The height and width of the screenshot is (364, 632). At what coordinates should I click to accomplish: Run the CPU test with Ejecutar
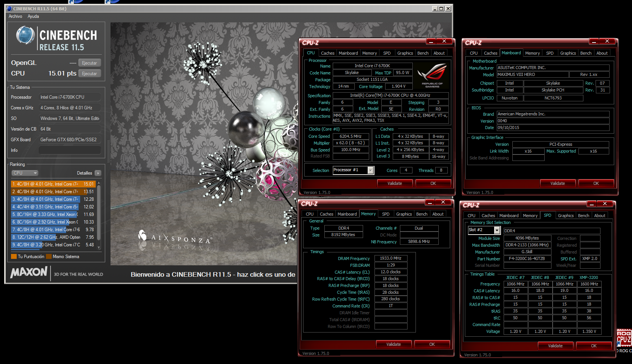90,74
